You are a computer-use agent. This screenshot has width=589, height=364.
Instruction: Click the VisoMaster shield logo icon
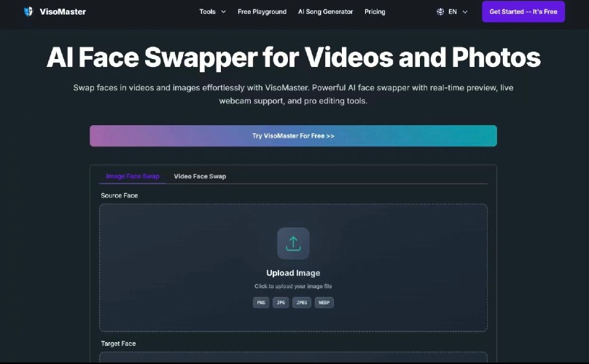pos(28,12)
